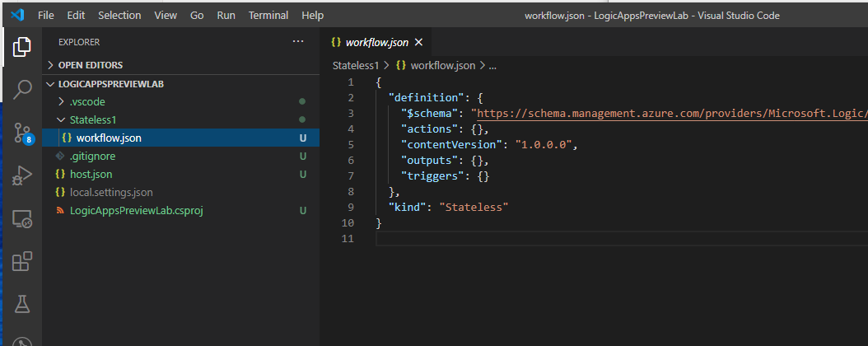This screenshot has height=346, width=868.
Task: Click line number 11 in the gutter
Action: coord(347,239)
